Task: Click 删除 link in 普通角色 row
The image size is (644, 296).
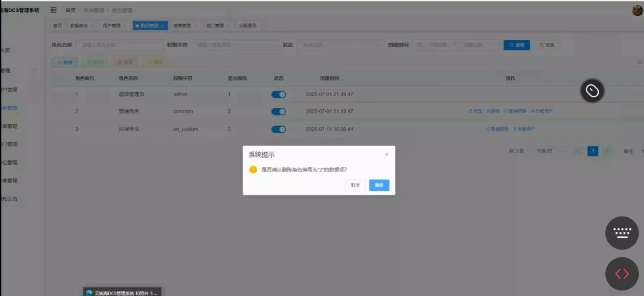Action: tap(493, 111)
